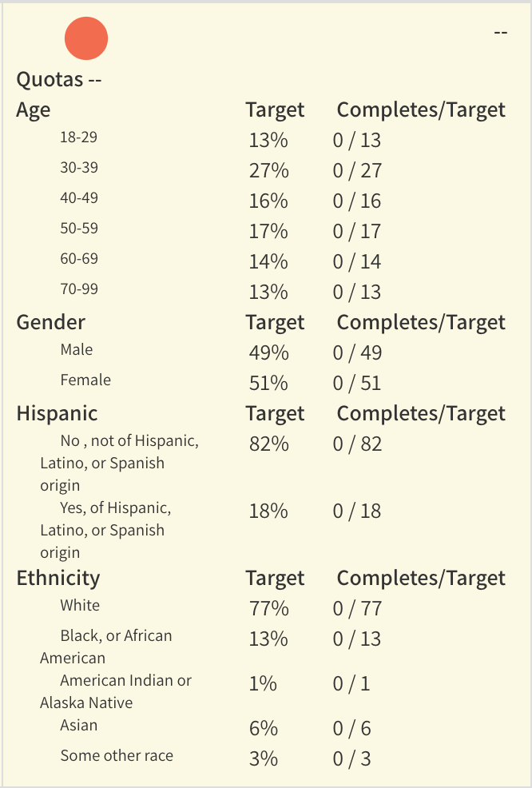
Task: Select the American Indian or Alaska Native label
Action: click(x=116, y=691)
